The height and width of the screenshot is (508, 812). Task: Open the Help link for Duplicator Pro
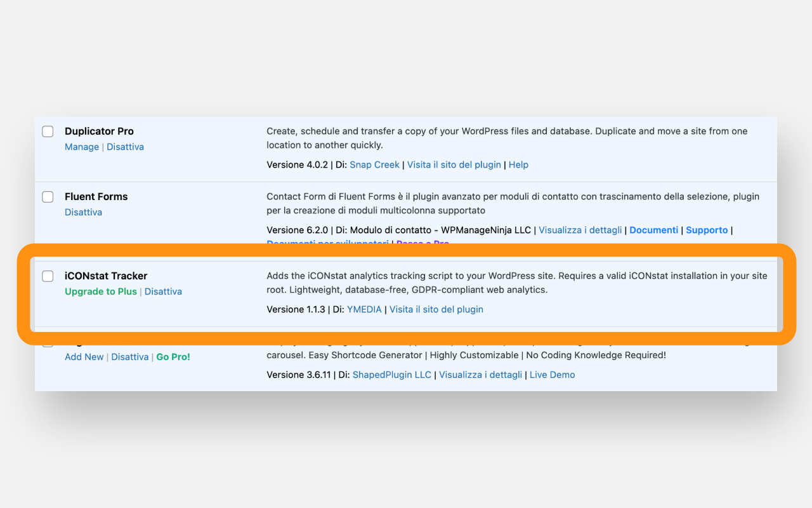coord(518,164)
